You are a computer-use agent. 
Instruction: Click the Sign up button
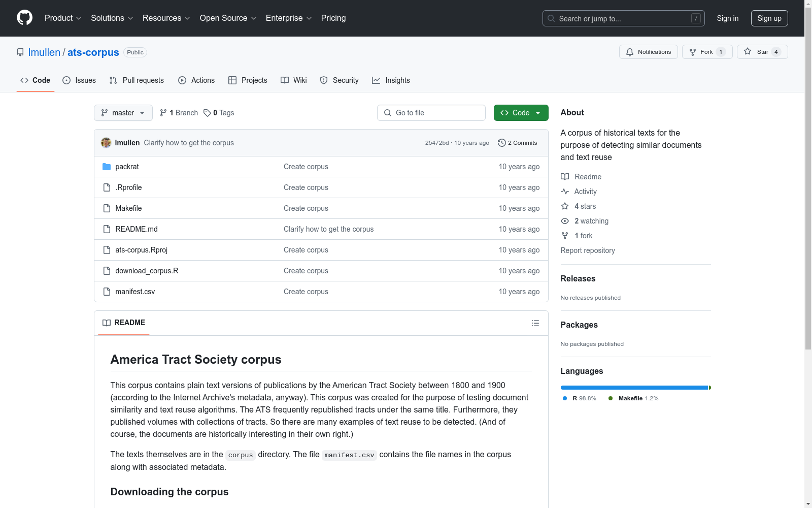[769, 18]
